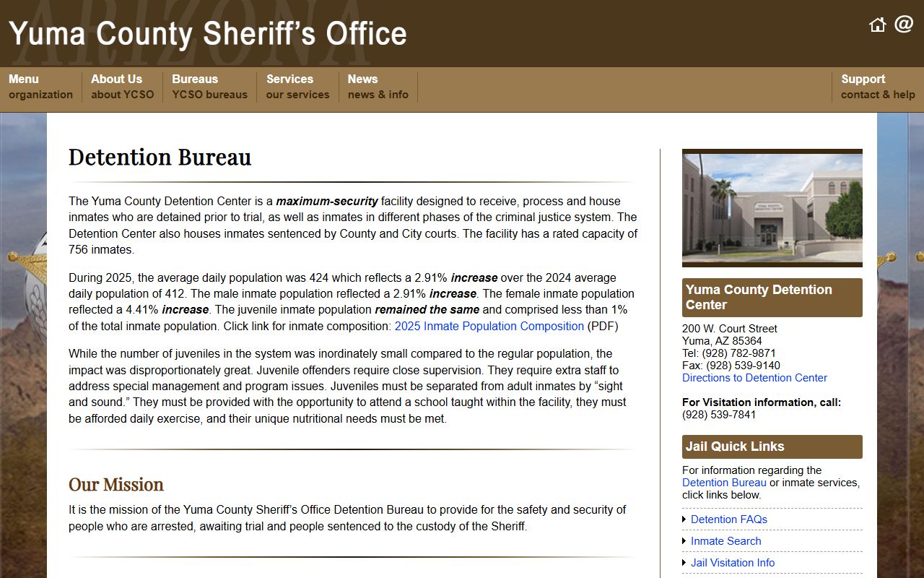Click the arrow bullet beside Jail Visitation Info
The image size is (924, 578).
tap(684, 563)
